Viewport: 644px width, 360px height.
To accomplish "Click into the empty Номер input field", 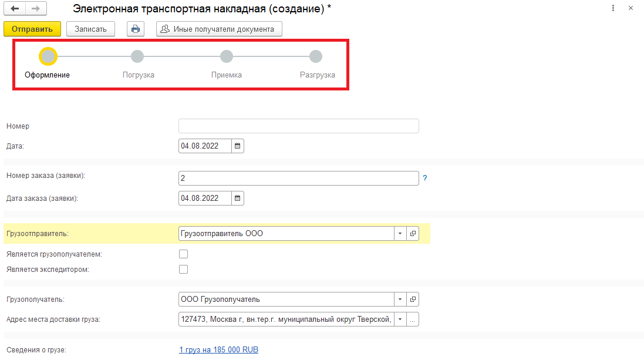I will tap(298, 126).
